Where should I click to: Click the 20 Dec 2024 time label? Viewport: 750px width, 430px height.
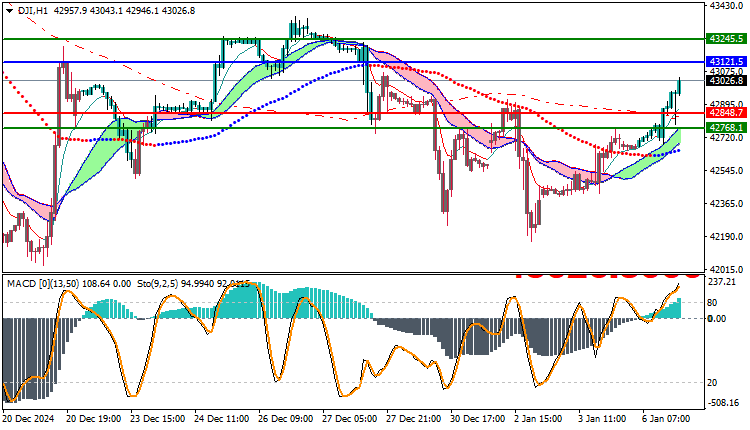28,419
